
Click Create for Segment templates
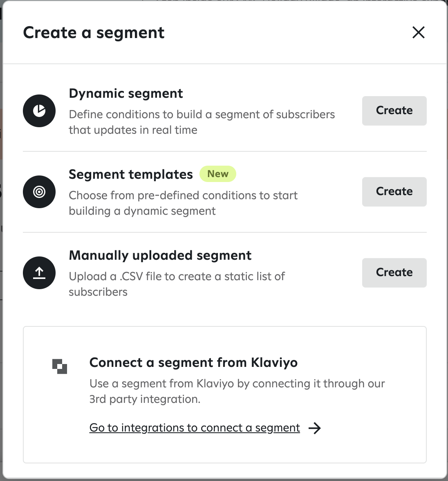(x=394, y=191)
